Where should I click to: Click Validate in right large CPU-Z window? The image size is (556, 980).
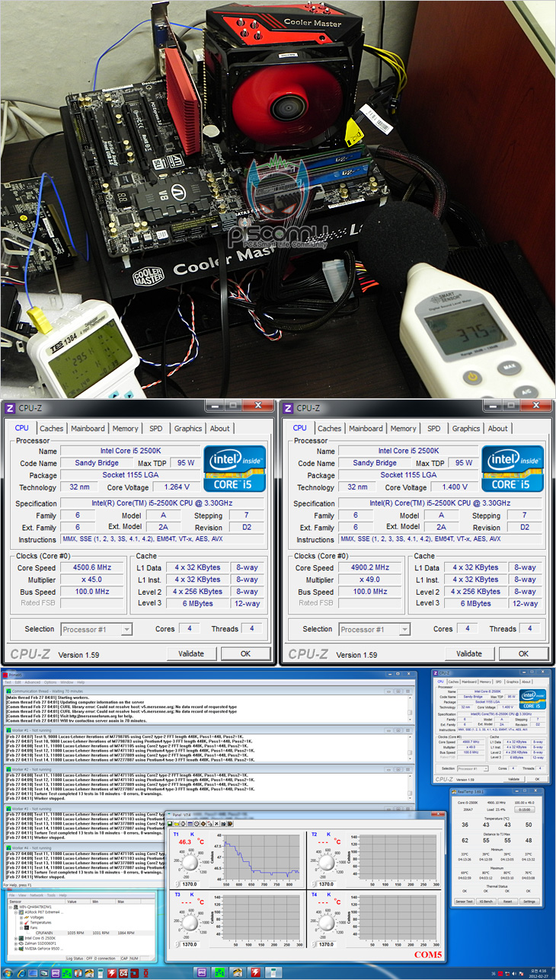[469, 653]
